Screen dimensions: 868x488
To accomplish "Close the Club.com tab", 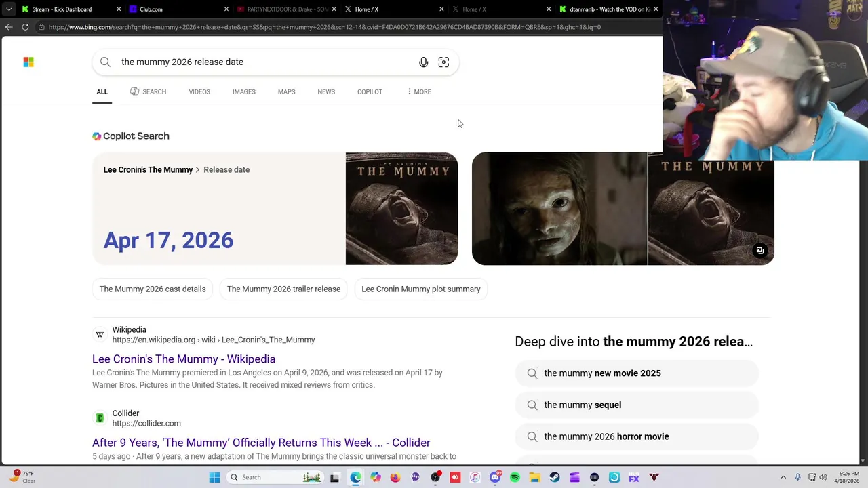I will 226,9.
